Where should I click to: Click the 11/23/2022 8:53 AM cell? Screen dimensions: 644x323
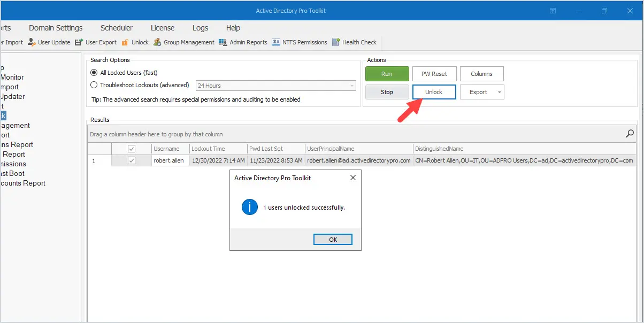[x=276, y=160]
